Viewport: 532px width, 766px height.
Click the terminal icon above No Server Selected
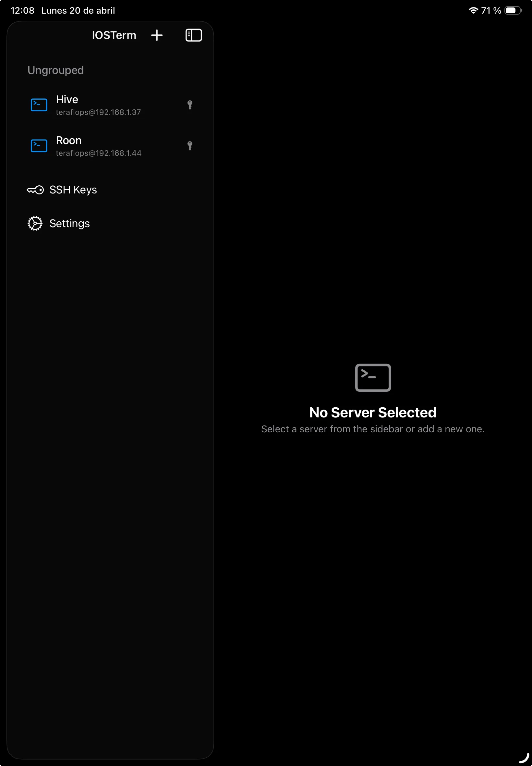tap(372, 377)
